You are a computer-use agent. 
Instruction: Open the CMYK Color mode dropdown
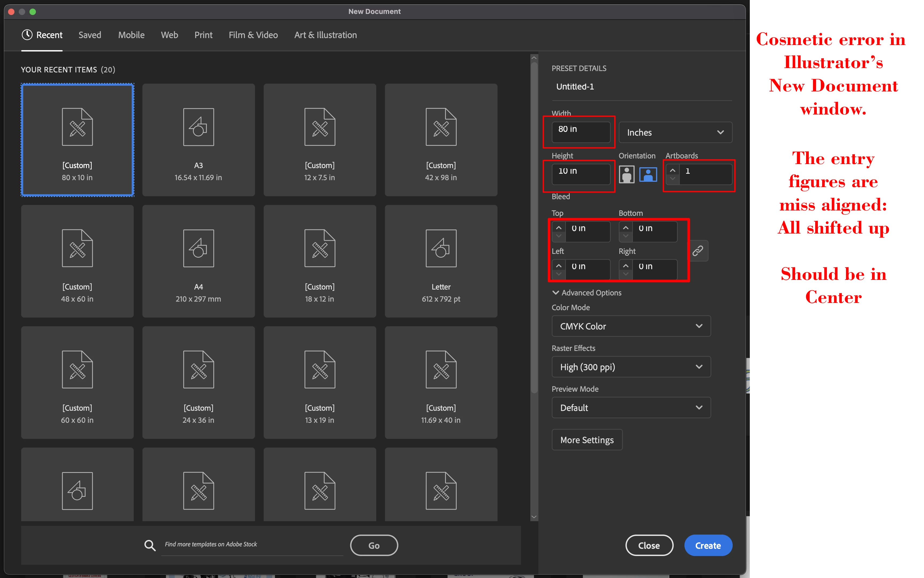tap(631, 326)
